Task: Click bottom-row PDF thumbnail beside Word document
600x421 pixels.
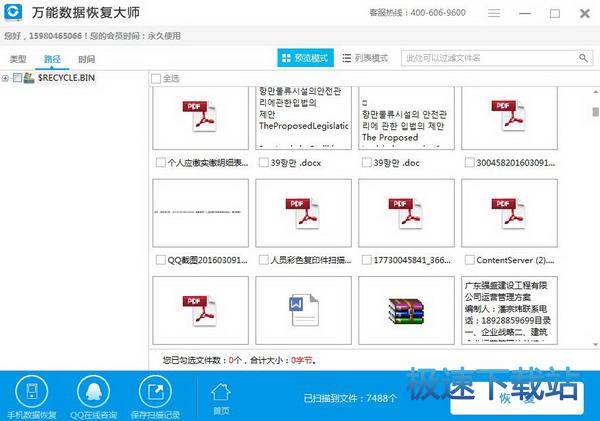Action: click(x=201, y=310)
